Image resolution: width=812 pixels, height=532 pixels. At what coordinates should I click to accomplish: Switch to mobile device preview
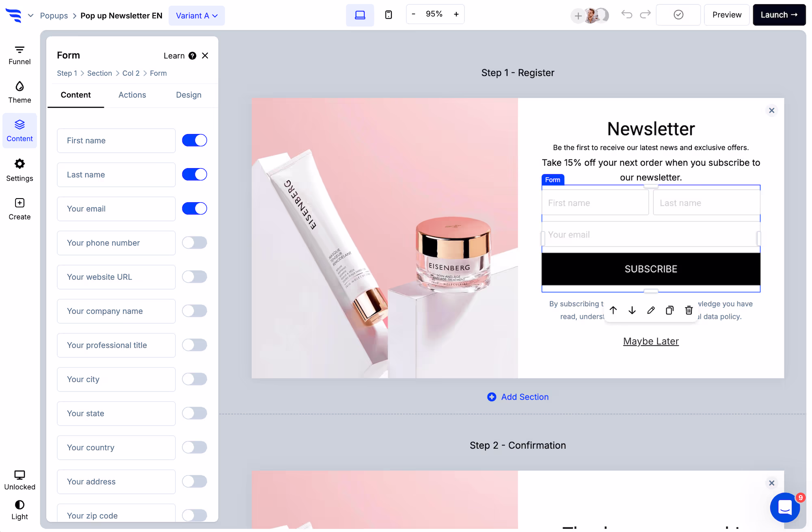pos(389,15)
